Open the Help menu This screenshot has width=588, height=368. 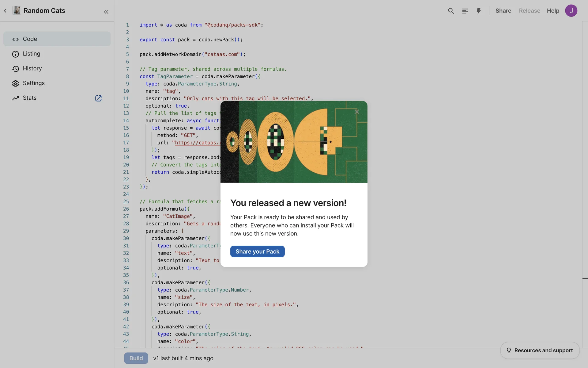553,11
